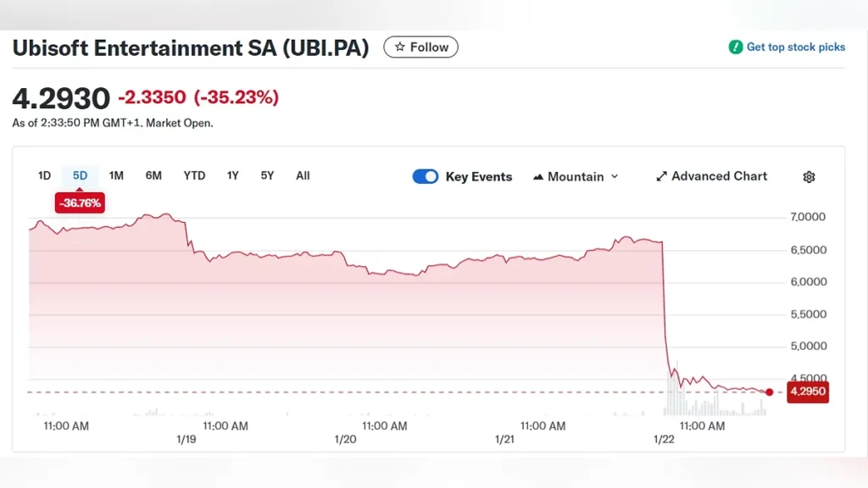Click the star icon in Follow button
This screenshot has width=868, height=488.
tap(400, 47)
